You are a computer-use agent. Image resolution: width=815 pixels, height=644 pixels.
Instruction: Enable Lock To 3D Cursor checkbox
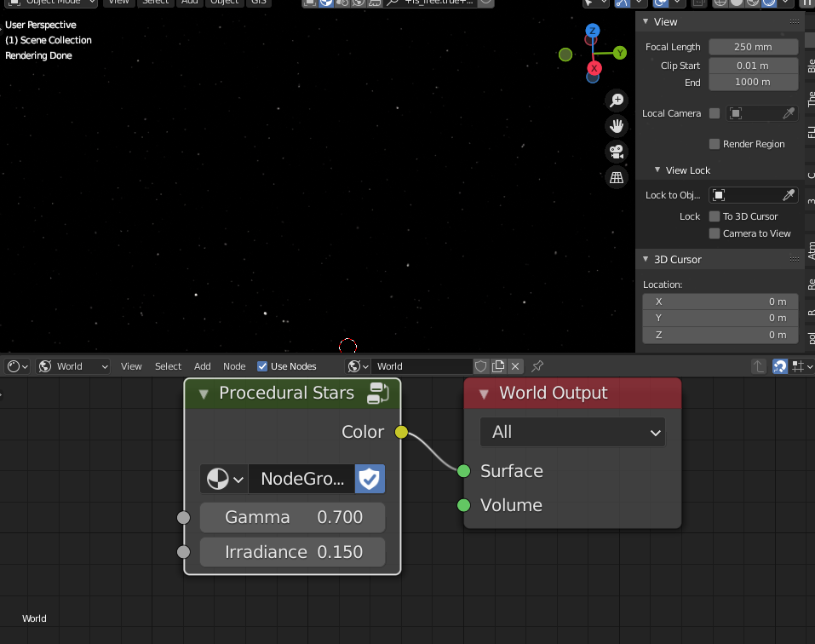pyautogui.click(x=715, y=216)
